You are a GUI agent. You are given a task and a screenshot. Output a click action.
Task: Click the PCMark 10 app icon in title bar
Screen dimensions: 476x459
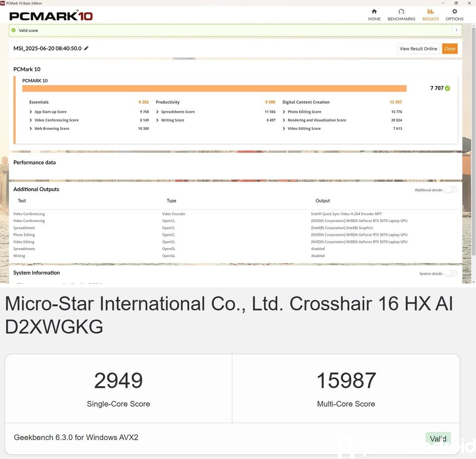pyautogui.click(x=2, y=3)
